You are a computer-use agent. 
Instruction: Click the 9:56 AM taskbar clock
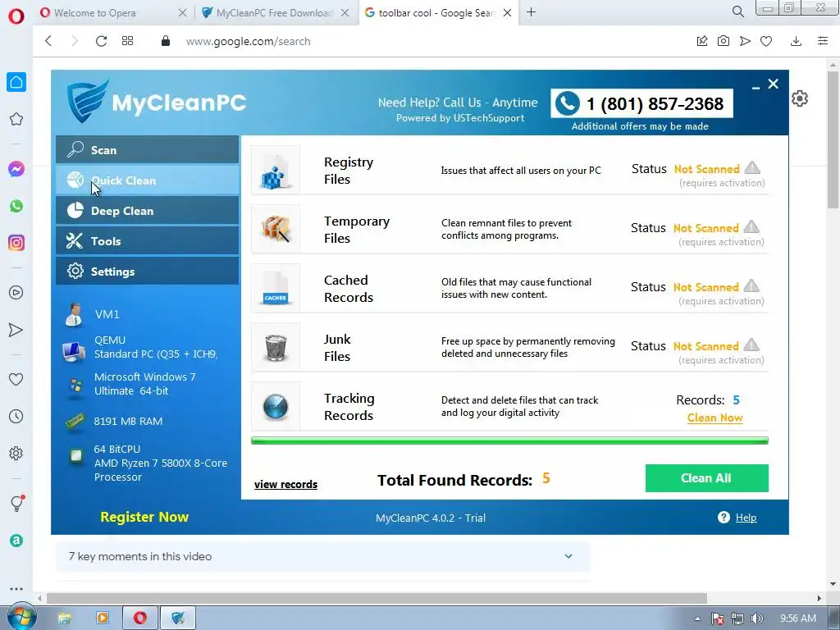(797, 619)
